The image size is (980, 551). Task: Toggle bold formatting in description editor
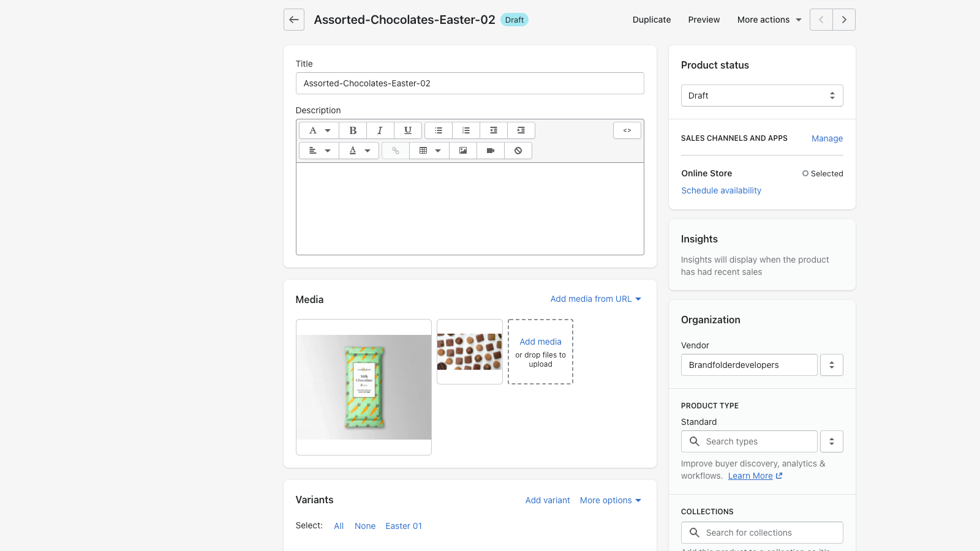[353, 130]
